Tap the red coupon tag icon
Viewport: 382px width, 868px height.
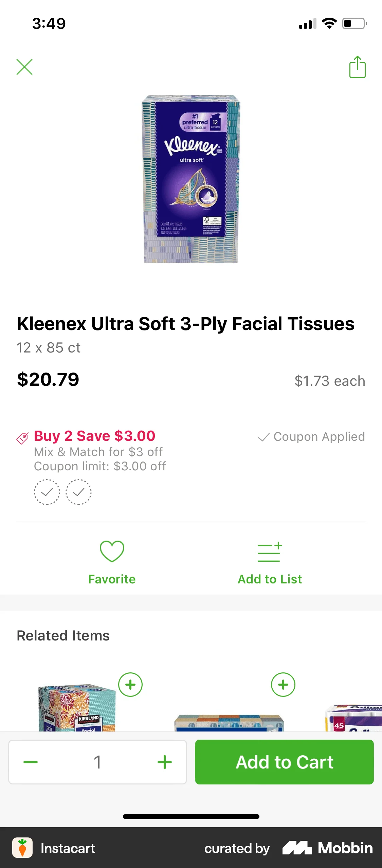22,438
